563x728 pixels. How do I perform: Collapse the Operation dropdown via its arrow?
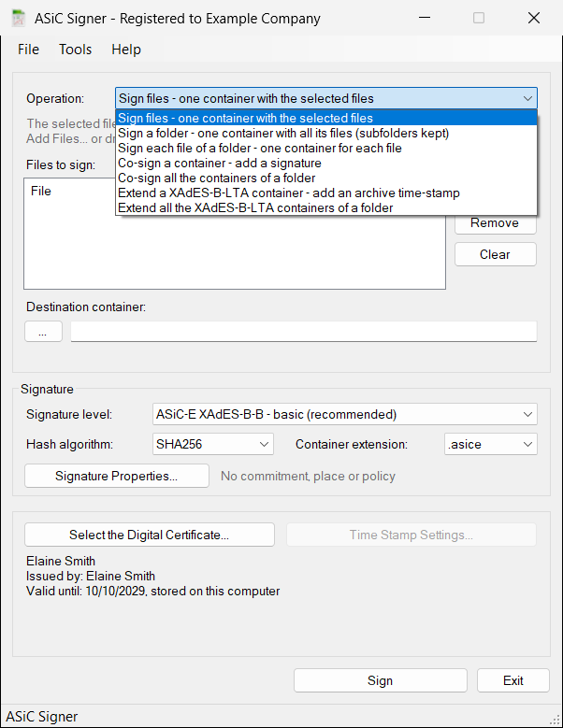(x=527, y=98)
